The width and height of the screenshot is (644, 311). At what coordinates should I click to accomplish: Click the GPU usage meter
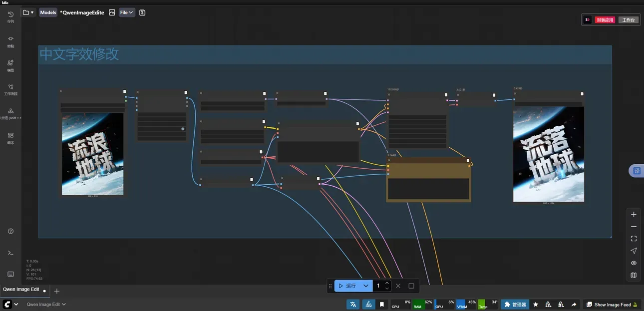pyautogui.click(x=444, y=305)
